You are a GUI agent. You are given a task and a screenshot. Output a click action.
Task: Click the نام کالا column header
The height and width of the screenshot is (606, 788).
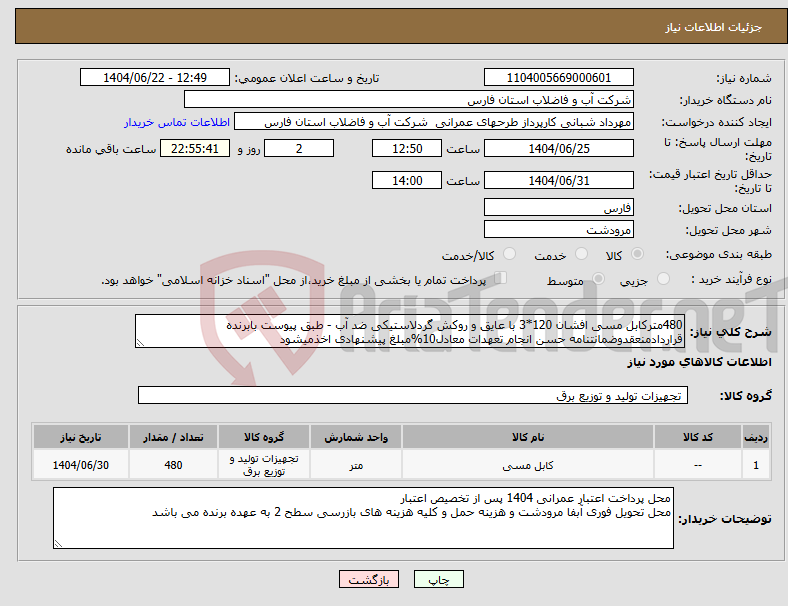[x=528, y=437]
